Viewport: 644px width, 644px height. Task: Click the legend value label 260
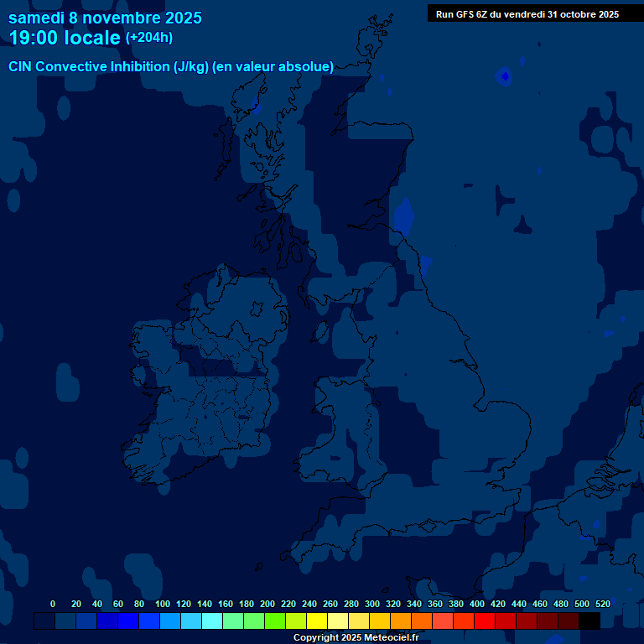[x=330, y=604]
